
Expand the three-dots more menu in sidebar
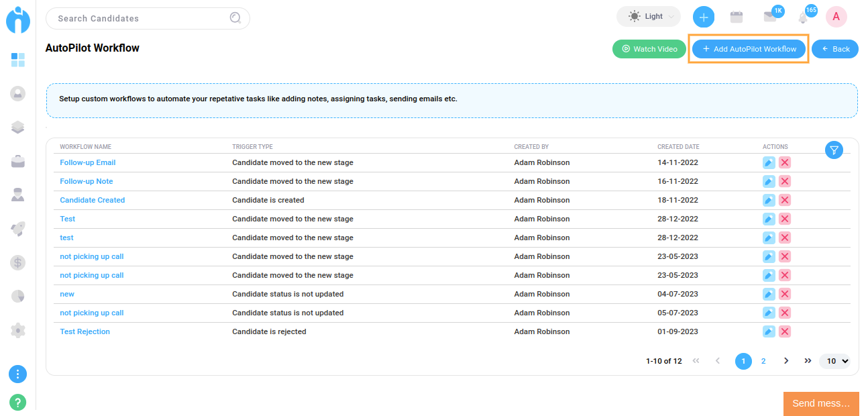(18, 374)
